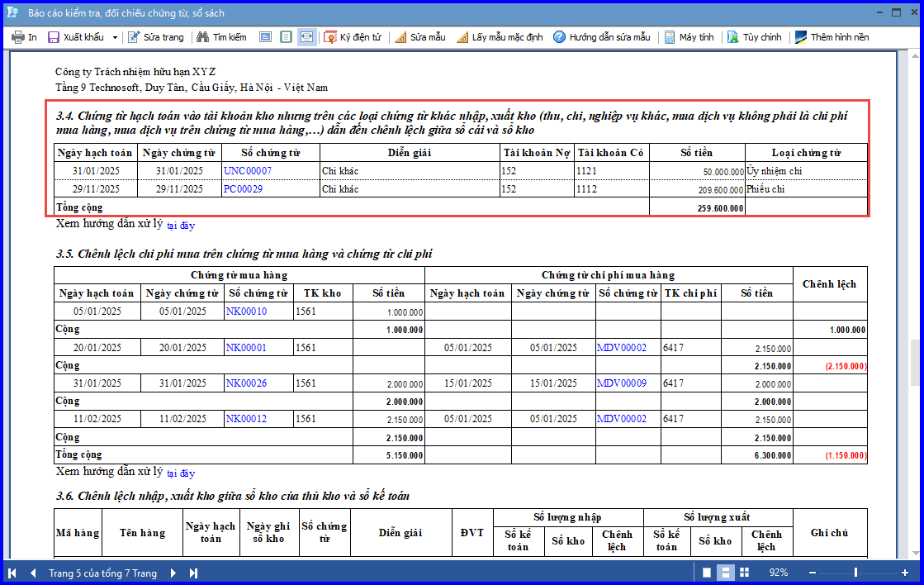Screen dimensions: 924x585
Task: Click the section 3.6 heading text
Action: coord(233,496)
